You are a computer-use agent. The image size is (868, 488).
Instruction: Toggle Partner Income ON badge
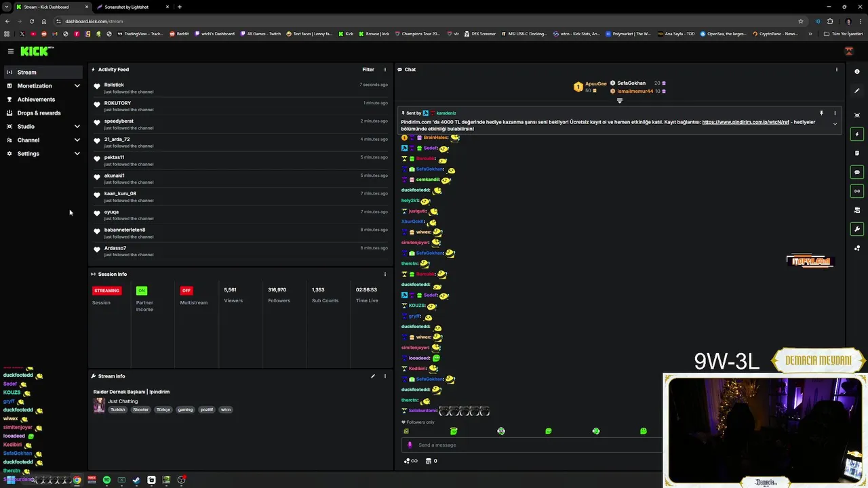(x=142, y=290)
